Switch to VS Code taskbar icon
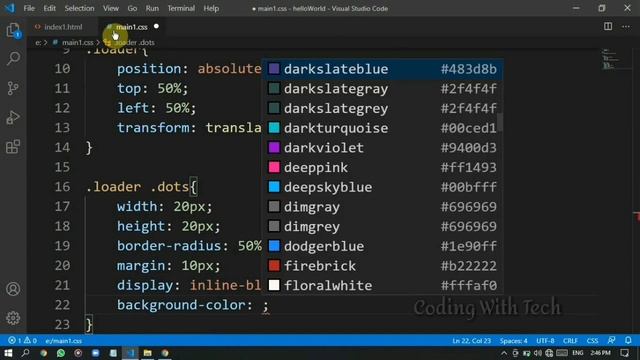 pyautogui.click(x=130, y=353)
